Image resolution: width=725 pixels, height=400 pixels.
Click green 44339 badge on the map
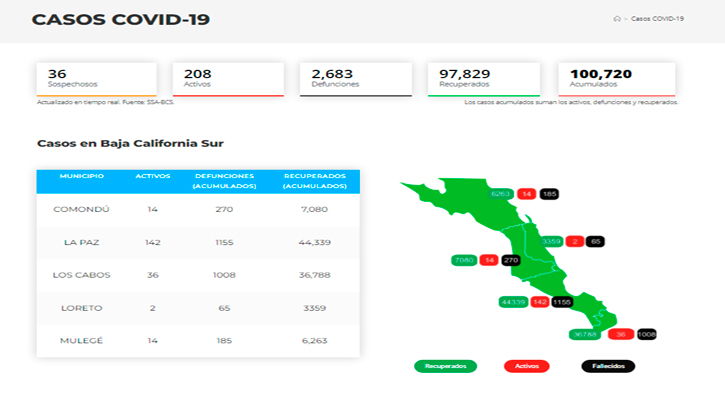pos(513,302)
